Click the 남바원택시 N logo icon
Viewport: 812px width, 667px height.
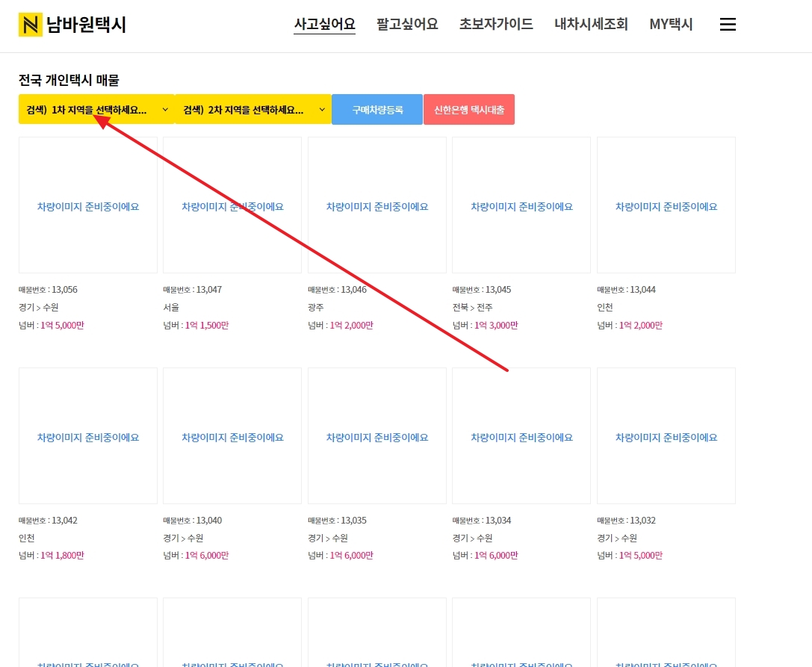30,25
